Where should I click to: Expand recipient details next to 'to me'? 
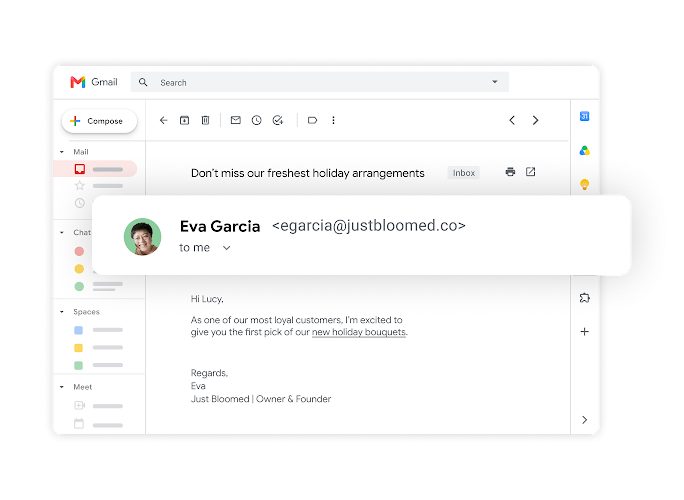tap(226, 248)
